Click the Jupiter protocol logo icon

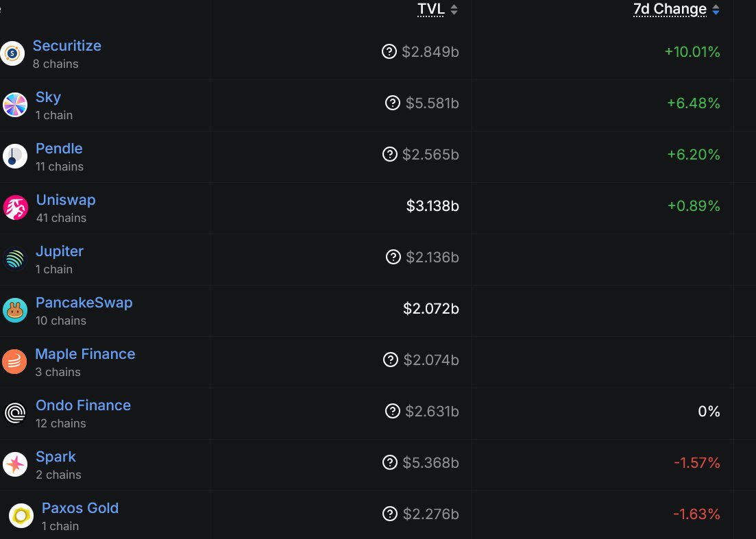click(15, 259)
